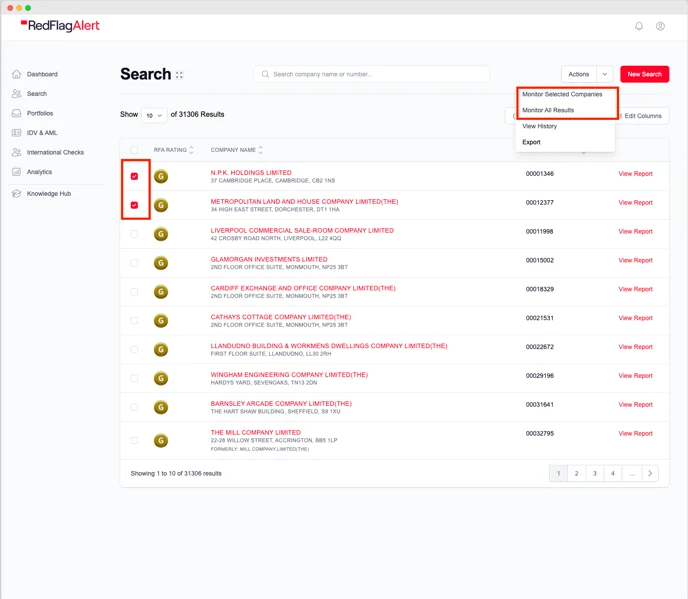Click the Edit Columns button
Viewport: 688px width, 599px height.
tap(642, 116)
